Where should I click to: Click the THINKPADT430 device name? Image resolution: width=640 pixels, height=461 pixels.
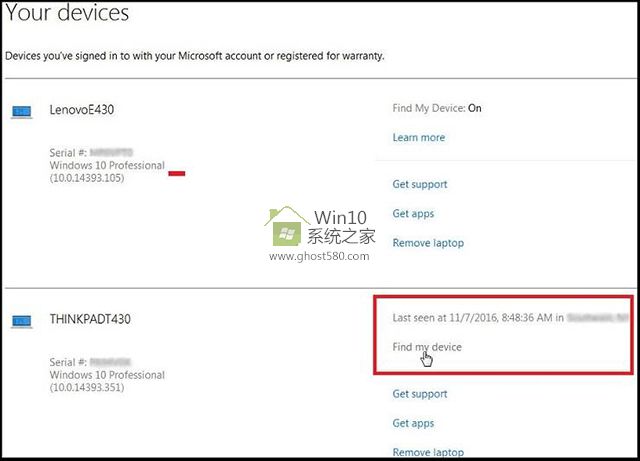coord(90,320)
